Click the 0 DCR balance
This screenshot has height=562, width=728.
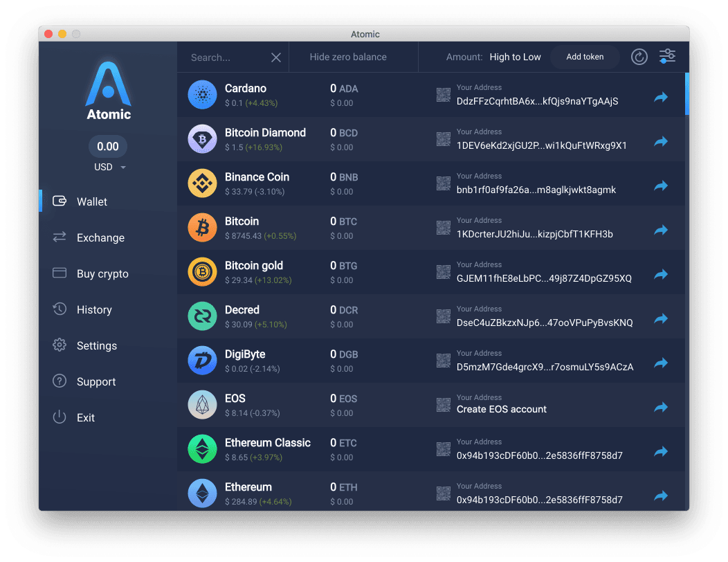344,310
